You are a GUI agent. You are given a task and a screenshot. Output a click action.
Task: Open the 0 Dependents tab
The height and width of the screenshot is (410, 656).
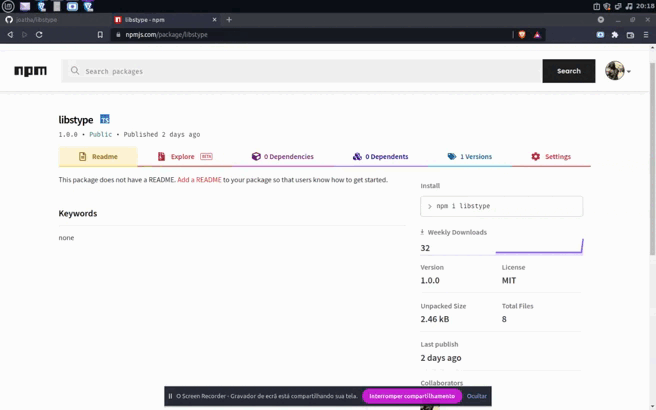[380, 156]
